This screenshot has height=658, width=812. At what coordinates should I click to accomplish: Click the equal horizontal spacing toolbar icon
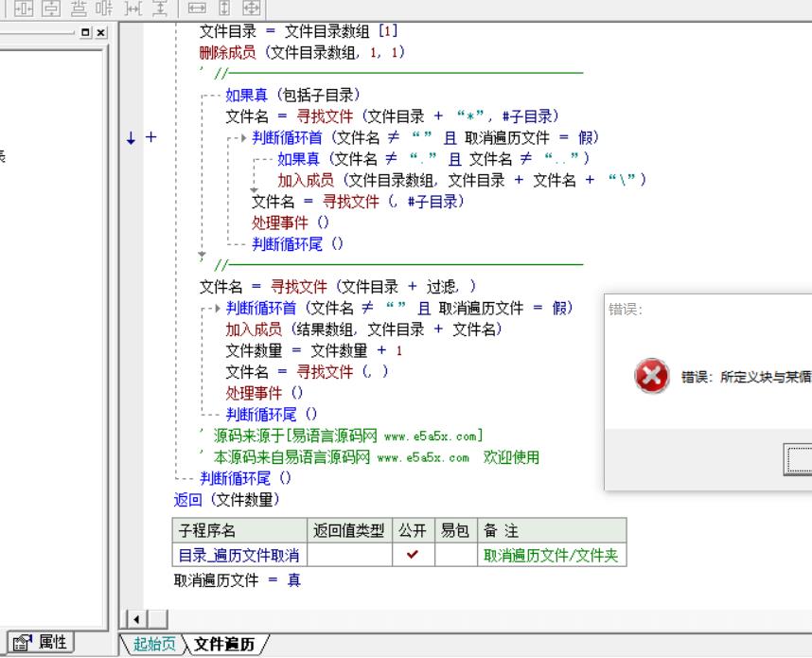(x=133, y=8)
